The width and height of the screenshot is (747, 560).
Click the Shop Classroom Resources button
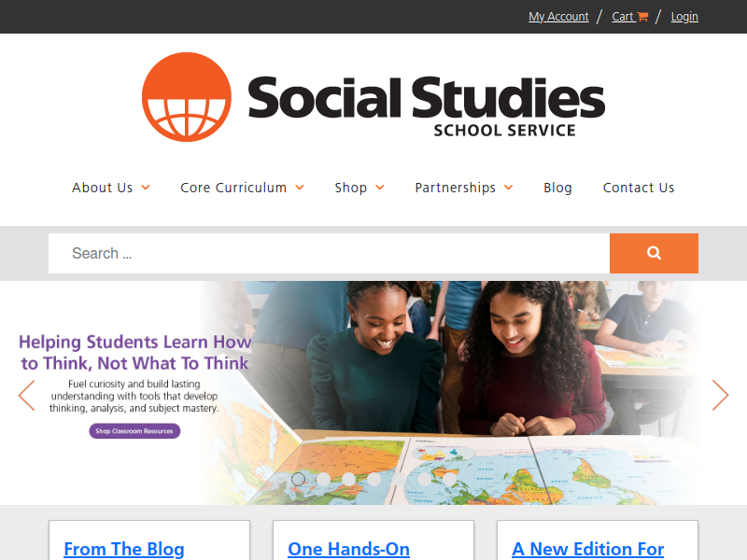(134, 431)
